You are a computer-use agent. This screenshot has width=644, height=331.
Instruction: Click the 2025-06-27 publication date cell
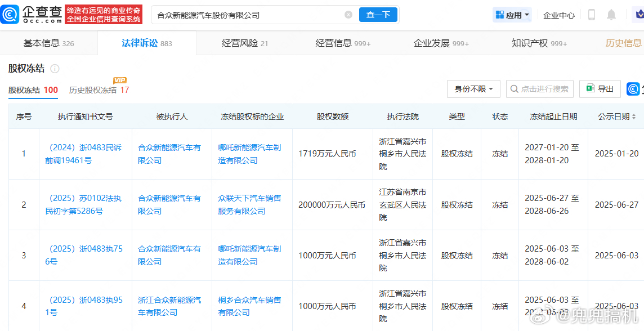click(616, 204)
